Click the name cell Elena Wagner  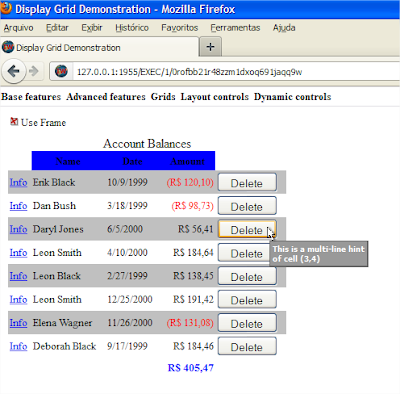(62, 323)
